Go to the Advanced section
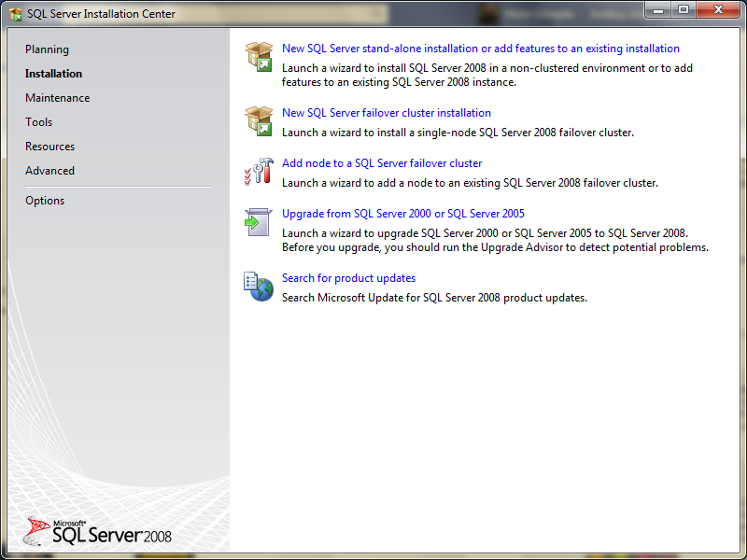 [x=49, y=170]
